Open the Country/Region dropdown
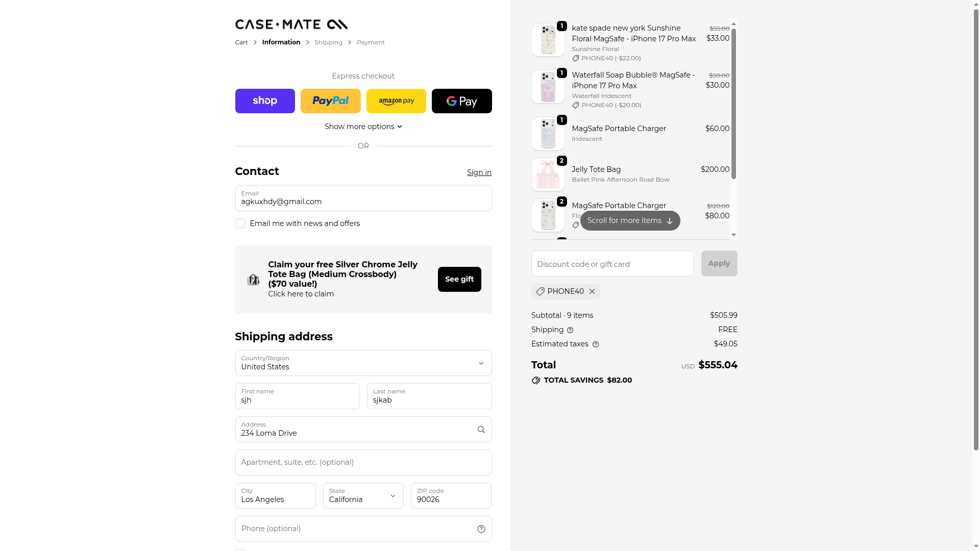 (x=363, y=363)
